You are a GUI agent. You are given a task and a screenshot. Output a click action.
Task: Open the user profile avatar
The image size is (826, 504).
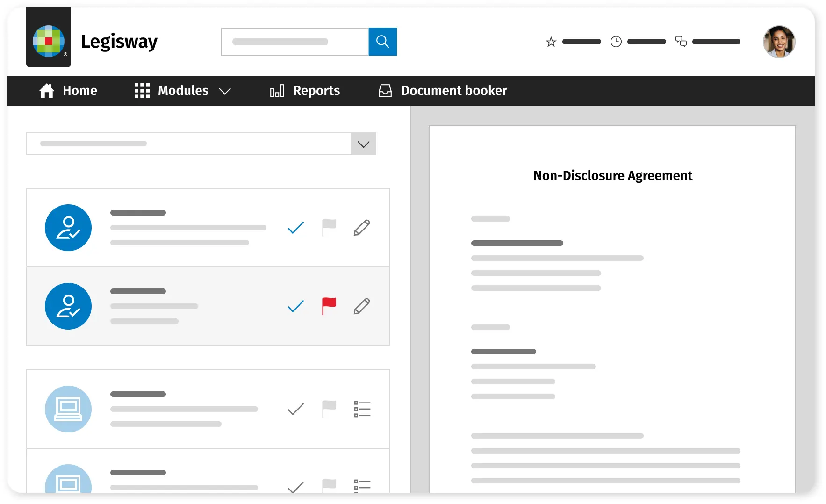pyautogui.click(x=778, y=42)
